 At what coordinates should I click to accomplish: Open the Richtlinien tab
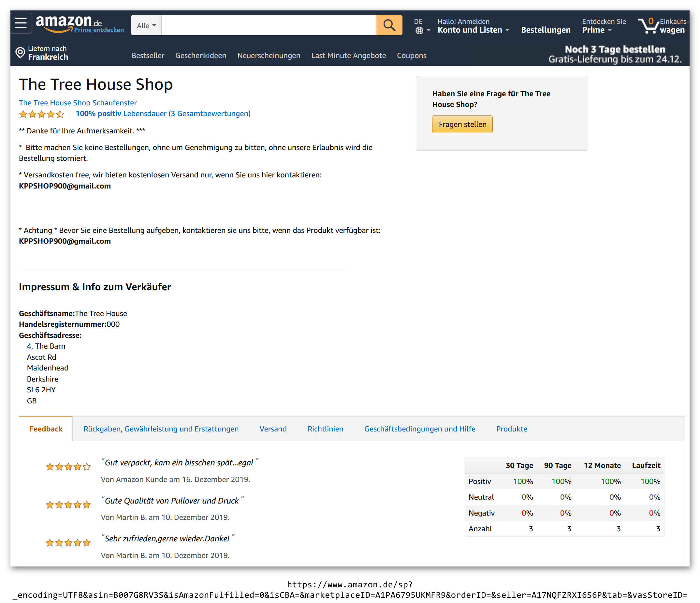pos(325,429)
